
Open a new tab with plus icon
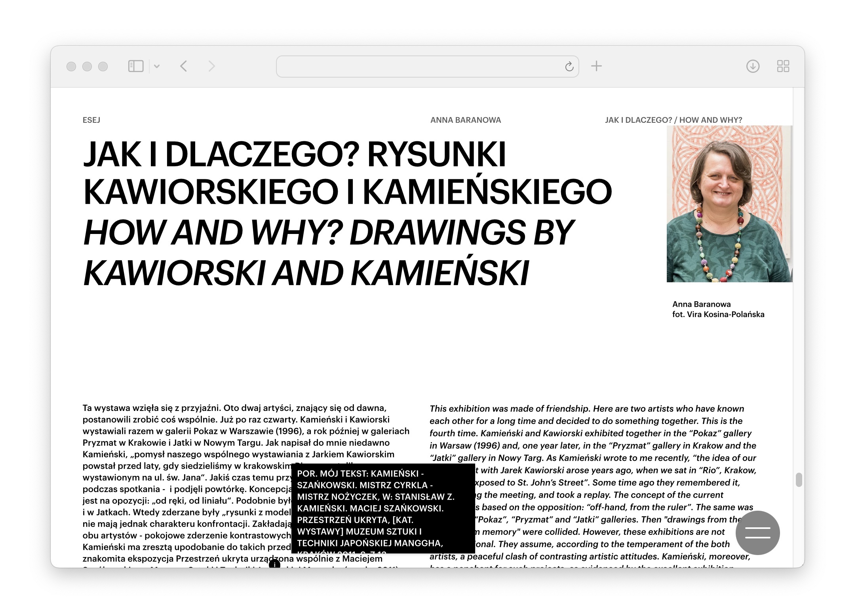point(596,66)
